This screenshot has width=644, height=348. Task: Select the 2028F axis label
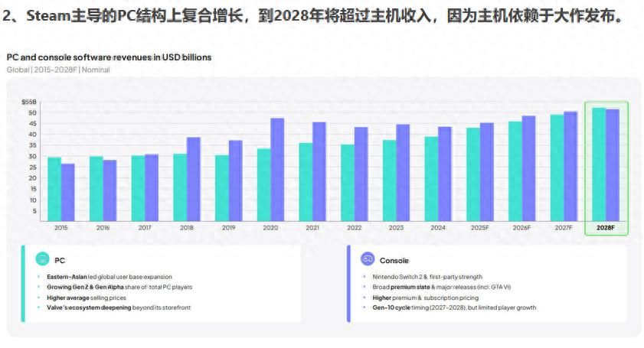point(606,227)
